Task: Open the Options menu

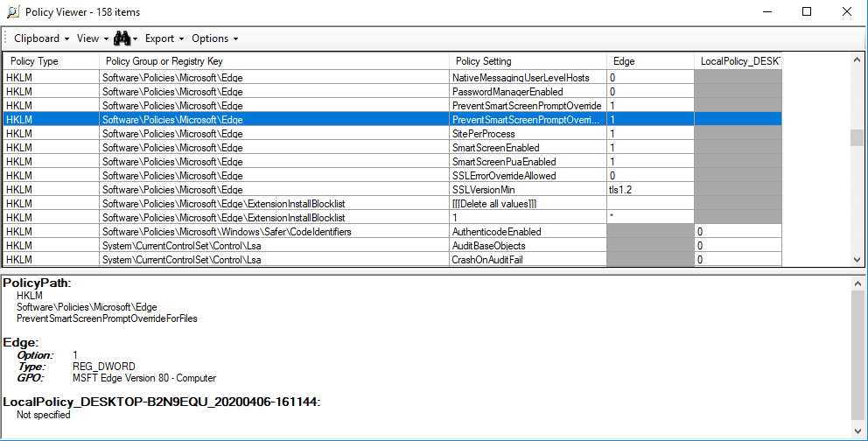Action: click(214, 38)
